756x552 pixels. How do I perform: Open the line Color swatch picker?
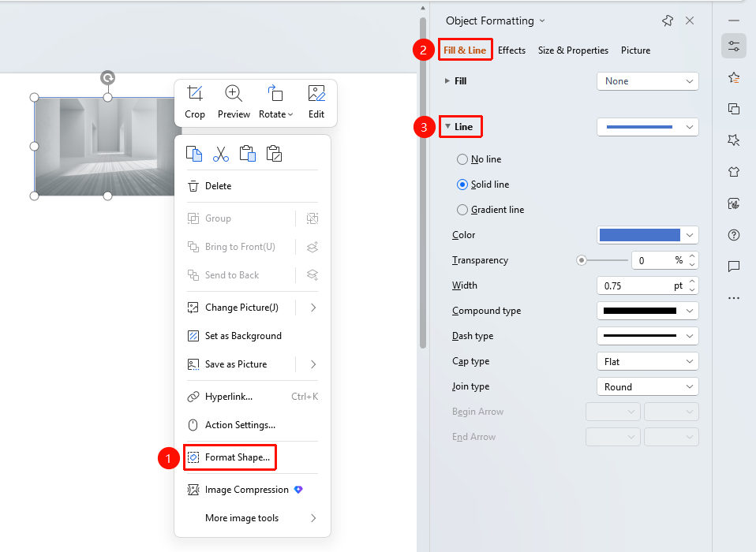[648, 235]
